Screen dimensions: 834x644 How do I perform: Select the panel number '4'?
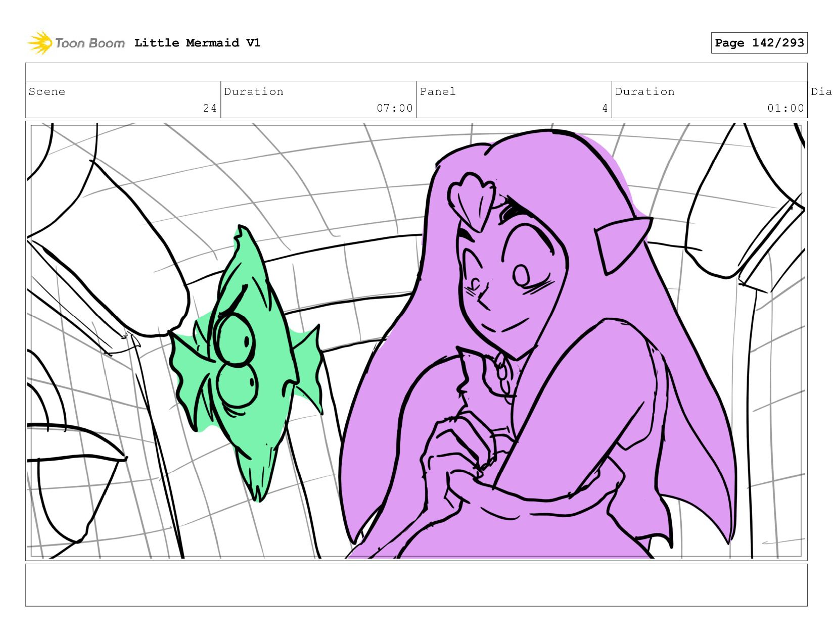[x=605, y=108]
